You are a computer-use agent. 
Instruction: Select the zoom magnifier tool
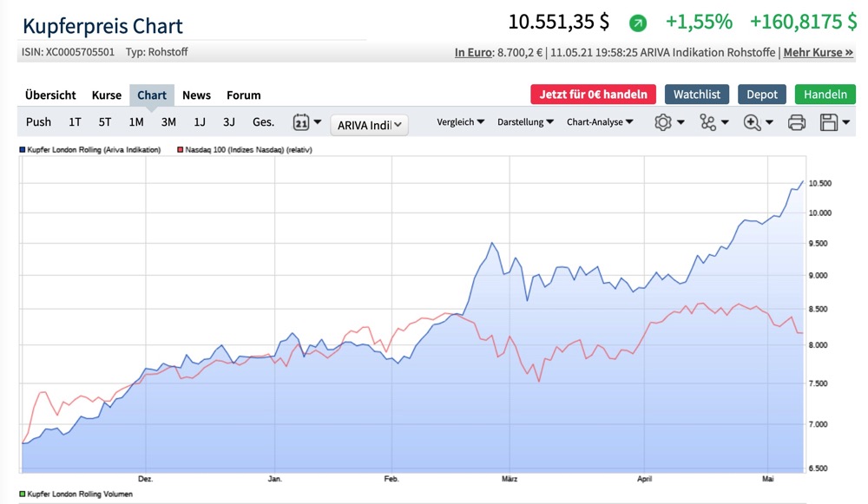pos(750,122)
